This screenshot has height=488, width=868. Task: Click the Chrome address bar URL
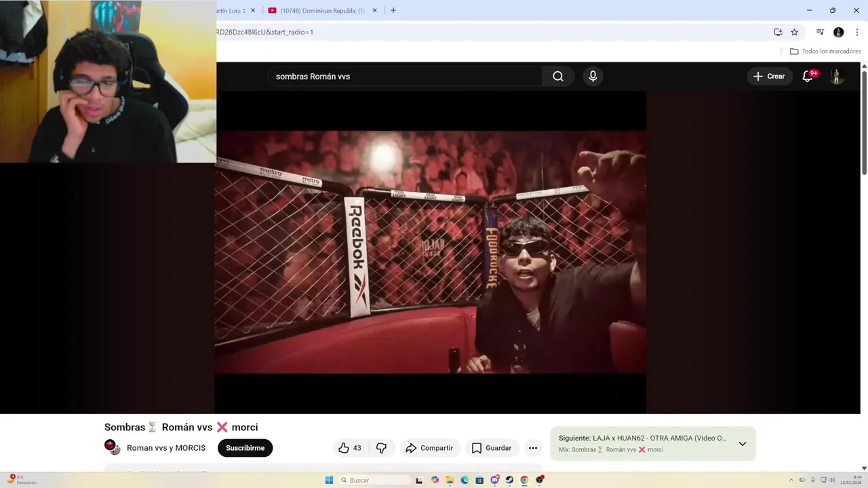tap(265, 32)
